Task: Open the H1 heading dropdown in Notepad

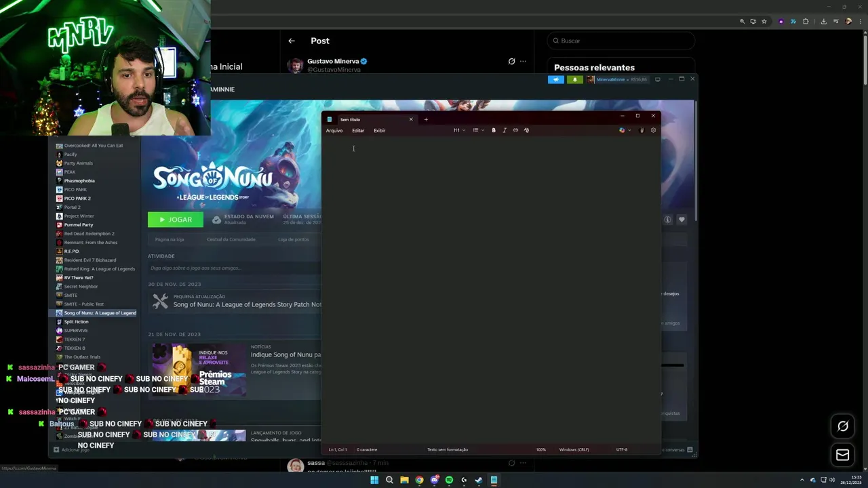Action: click(x=459, y=130)
